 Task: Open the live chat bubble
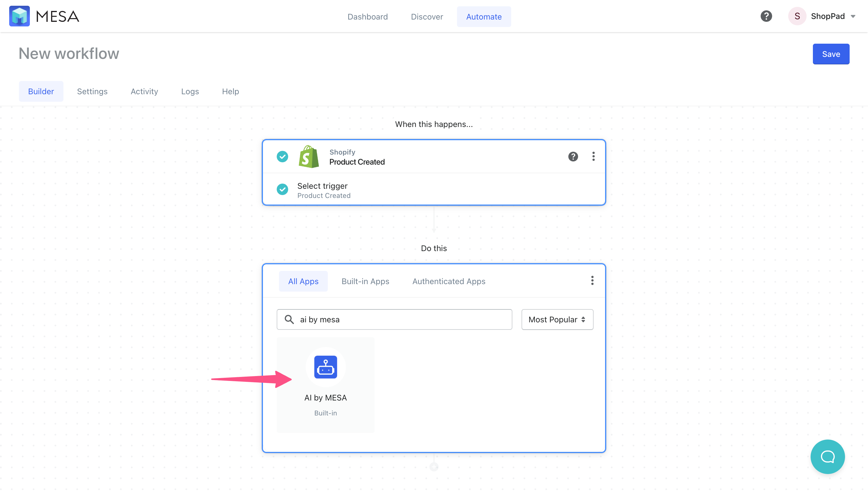[828, 457]
